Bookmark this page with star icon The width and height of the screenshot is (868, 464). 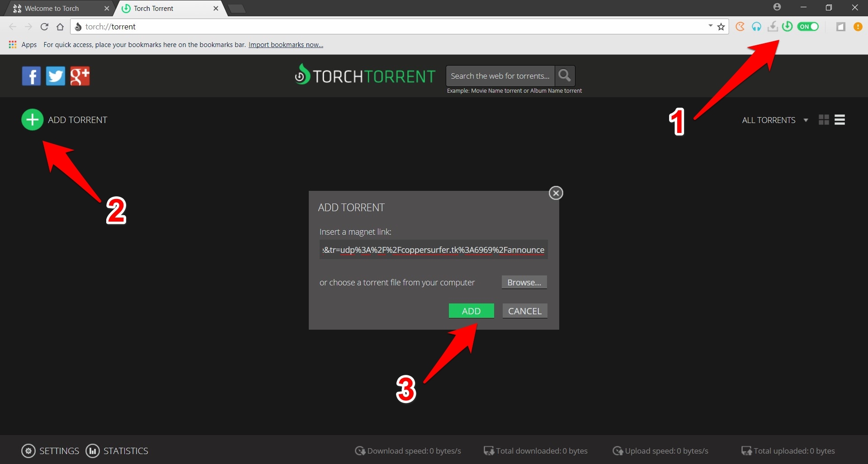(721, 27)
